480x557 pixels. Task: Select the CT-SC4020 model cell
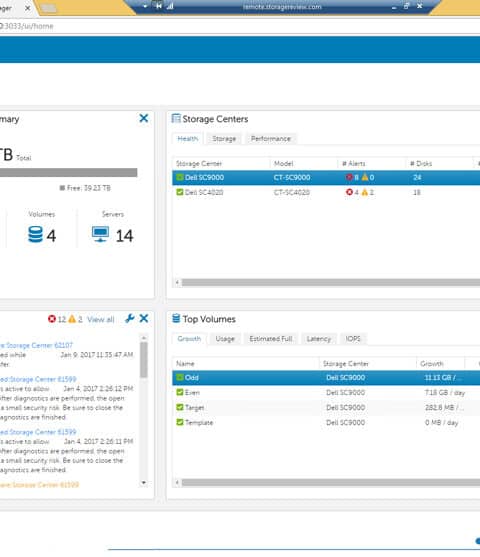(292, 193)
